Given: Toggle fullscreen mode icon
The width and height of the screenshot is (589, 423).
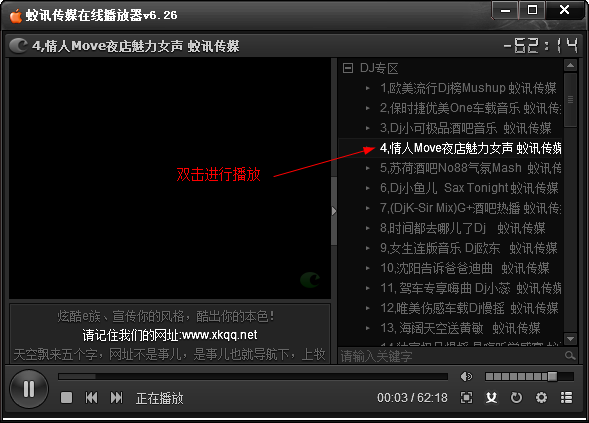Looking at the screenshot, I should coord(466,397).
